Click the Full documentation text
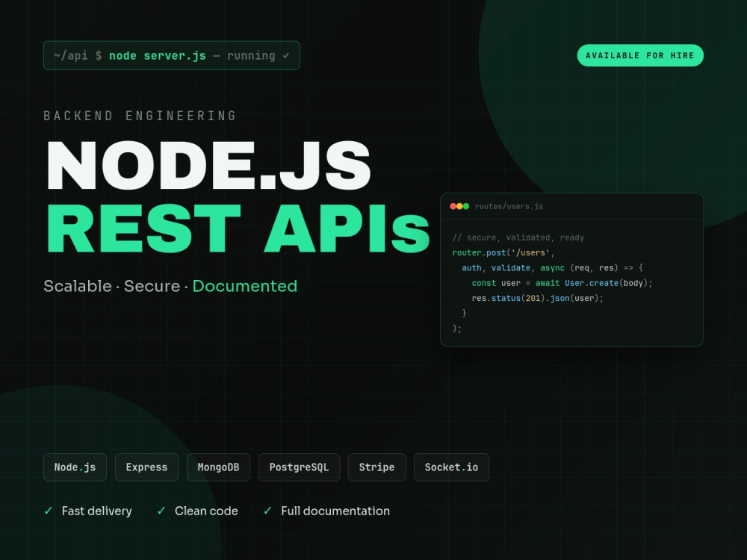The image size is (747, 560). click(335, 511)
